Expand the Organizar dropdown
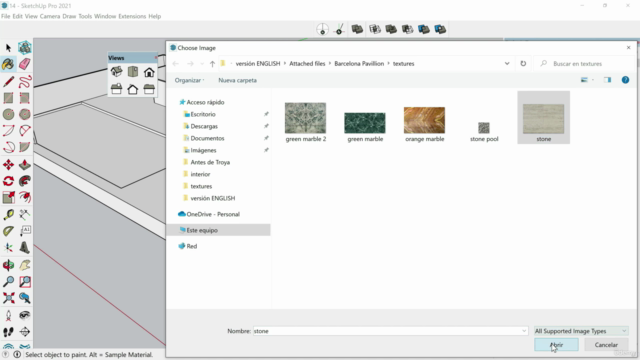640x360 pixels. coord(189,80)
